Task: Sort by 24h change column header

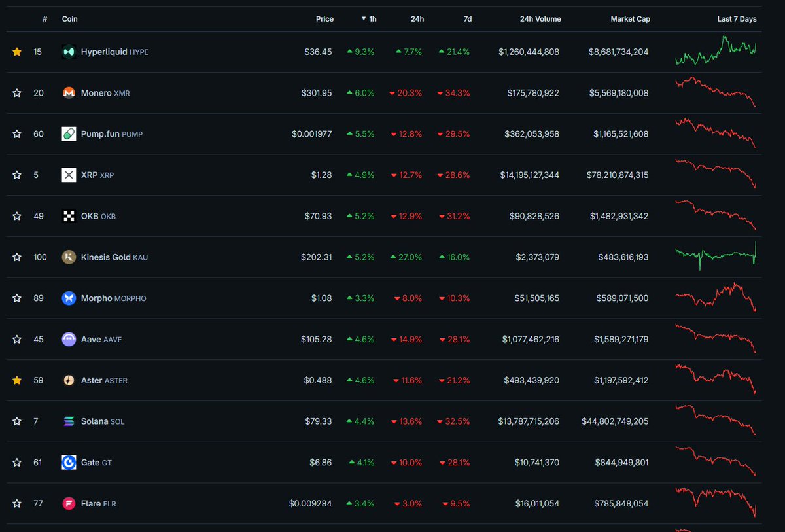Action: (417, 19)
